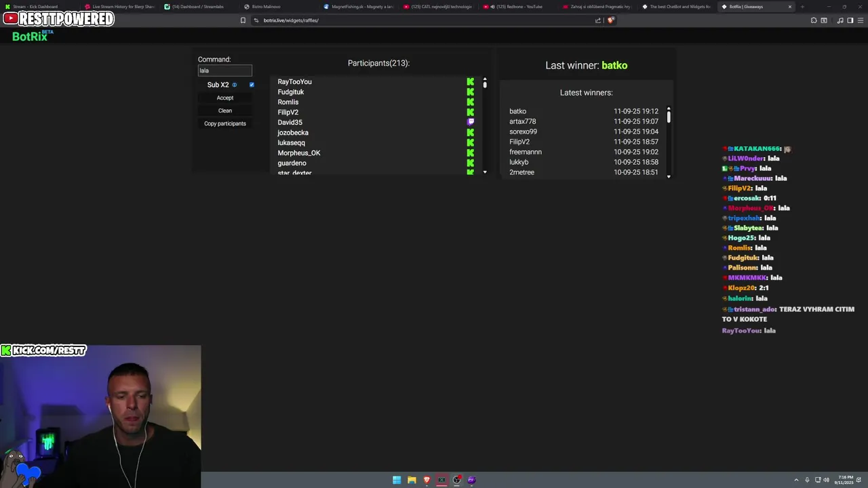
Task: Click the Participants list scroll-up arrow
Action: click(x=485, y=80)
